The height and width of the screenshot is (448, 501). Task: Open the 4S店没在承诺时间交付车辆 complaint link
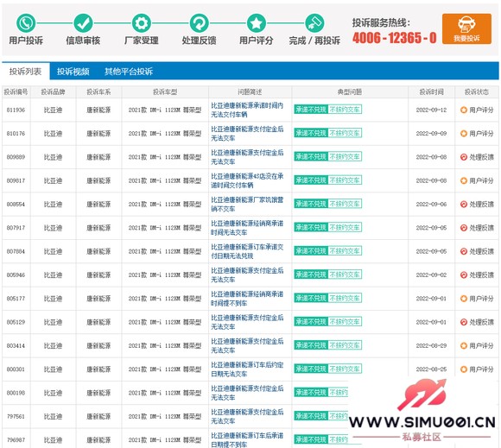[247, 180]
